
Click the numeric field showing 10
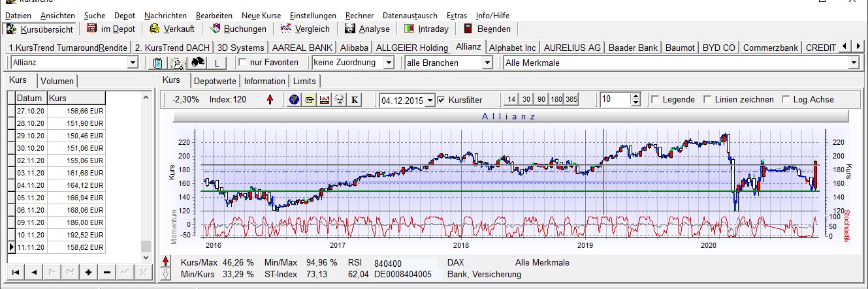point(615,100)
